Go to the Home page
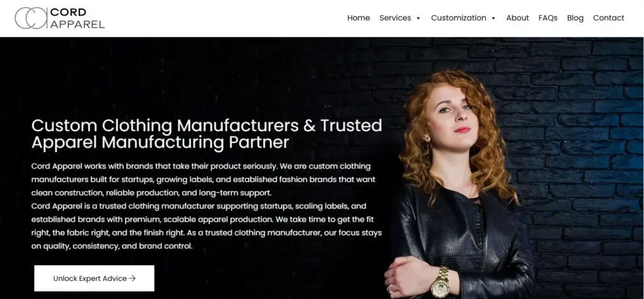The image size is (644, 299). click(x=358, y=18)
